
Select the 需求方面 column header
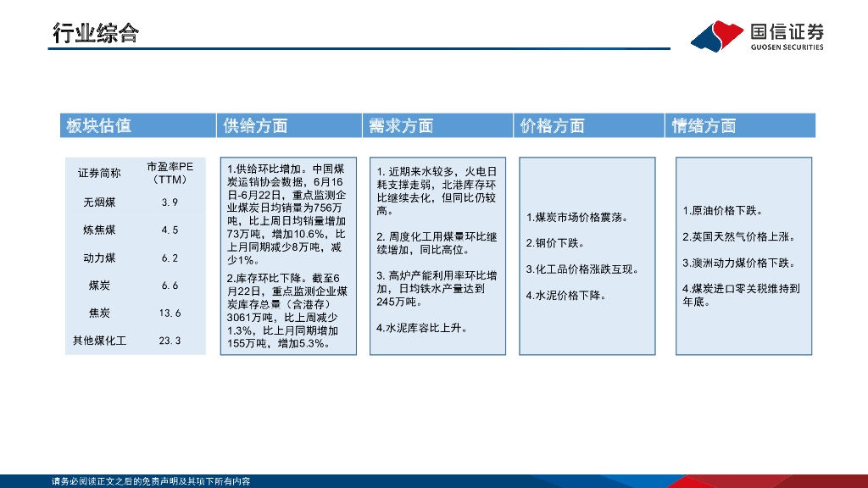pyautogui.click(x=438, y=125)
